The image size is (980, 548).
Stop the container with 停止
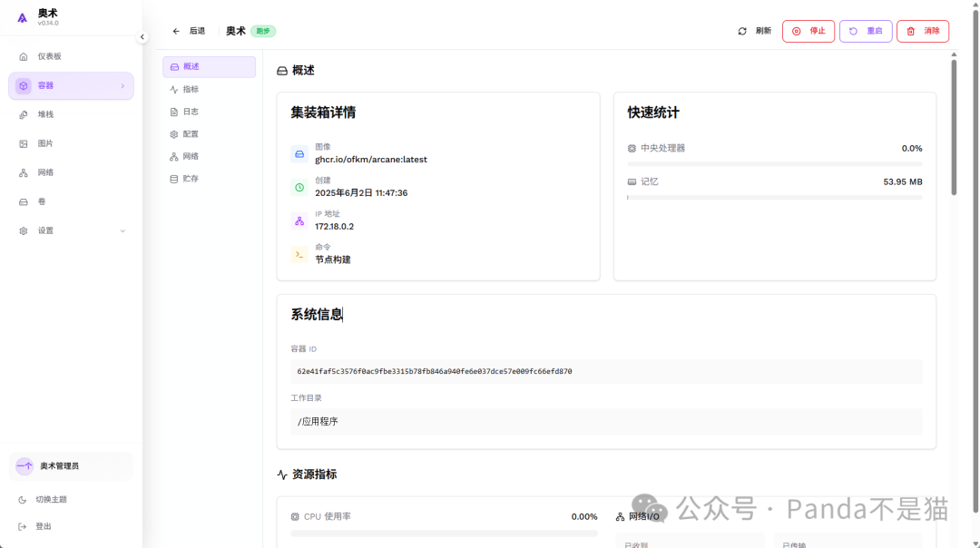click(x=808, y=31)
